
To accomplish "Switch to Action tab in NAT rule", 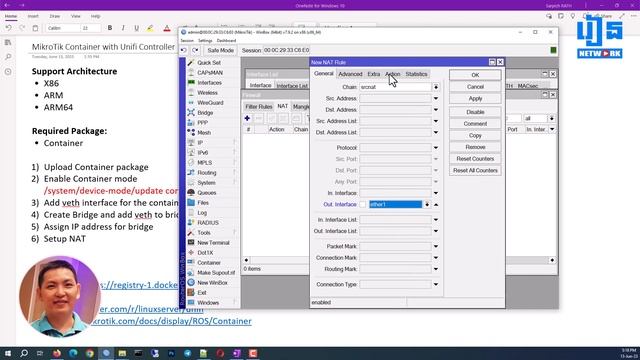I will point(393,74).
